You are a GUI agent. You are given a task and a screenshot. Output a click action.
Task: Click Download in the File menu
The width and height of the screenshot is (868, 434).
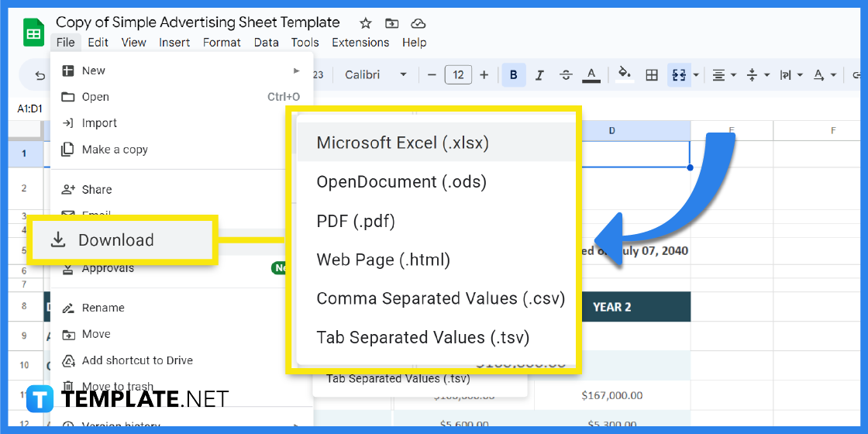(x=121, y=239)
